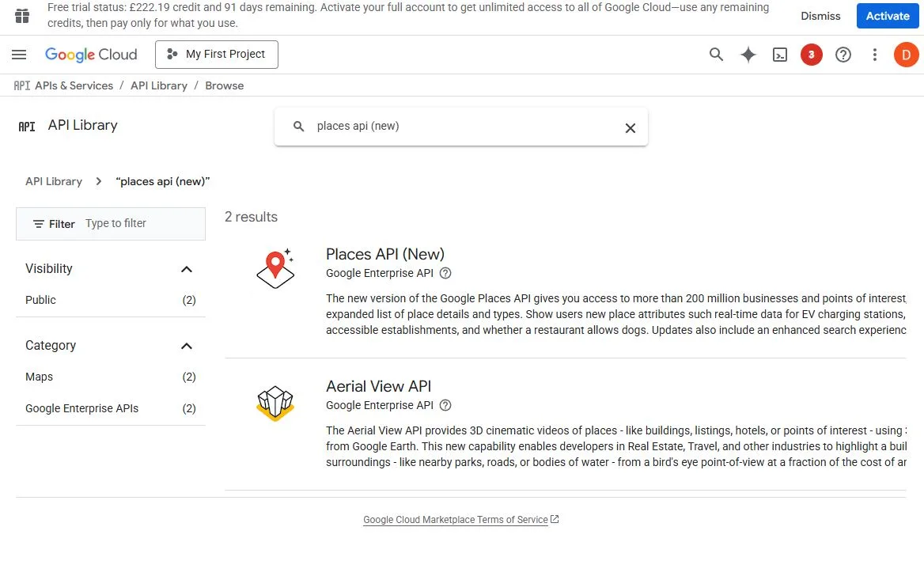Activate Cloud Shell terminal icon
The height and width of the screenshot is (561, 924).
(780, 55)
